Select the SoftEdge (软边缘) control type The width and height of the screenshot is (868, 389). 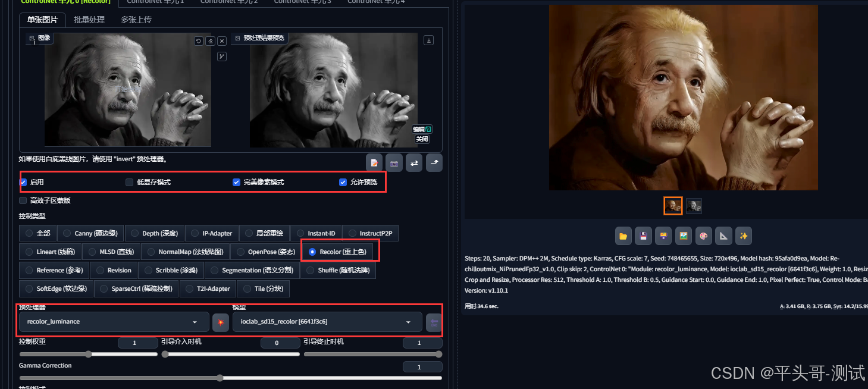56,288
